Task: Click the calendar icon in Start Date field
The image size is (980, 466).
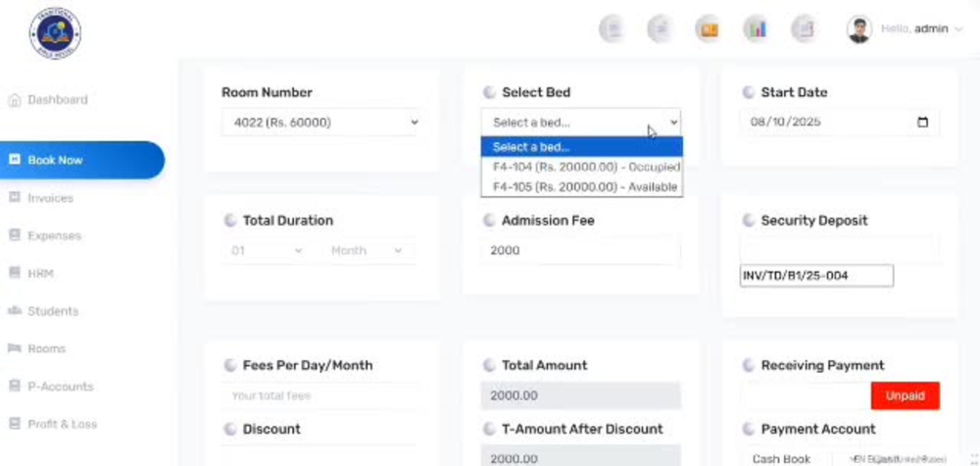Action: pyautogui.click(x=922, y=122)
